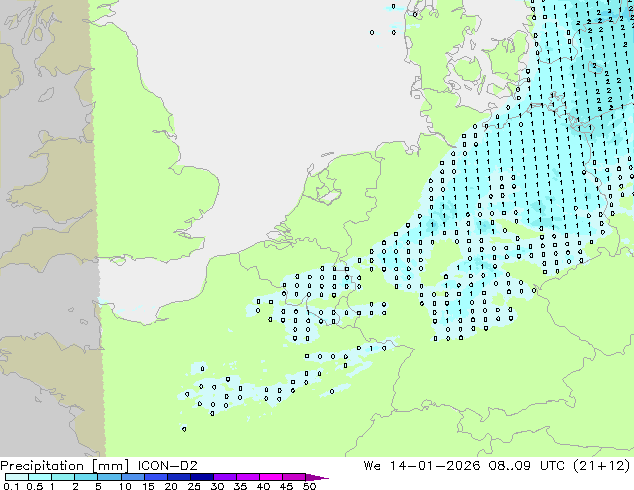Pick the legend swatch between 45 and 50
This screenshot has width=634, height=490.
click(294, 477)
